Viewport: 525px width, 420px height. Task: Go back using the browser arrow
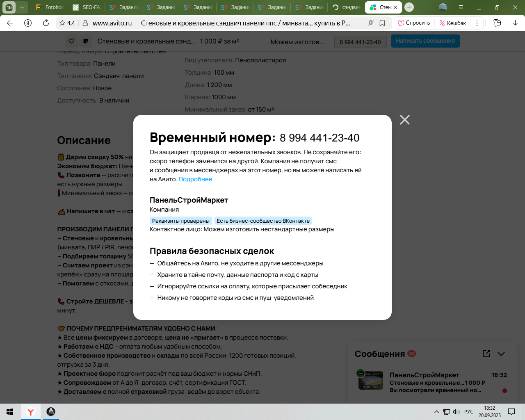(10, 23)
